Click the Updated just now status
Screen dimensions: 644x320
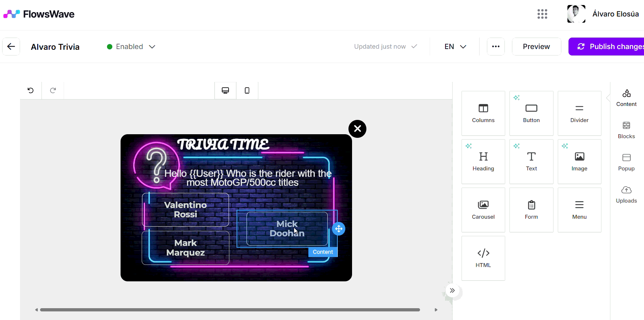pyautogui.click(x=386, y=47)
